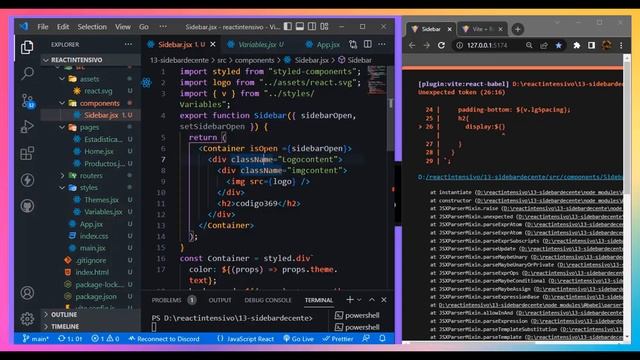Switch to the Vite browser tab

click(x=482, y=29)
